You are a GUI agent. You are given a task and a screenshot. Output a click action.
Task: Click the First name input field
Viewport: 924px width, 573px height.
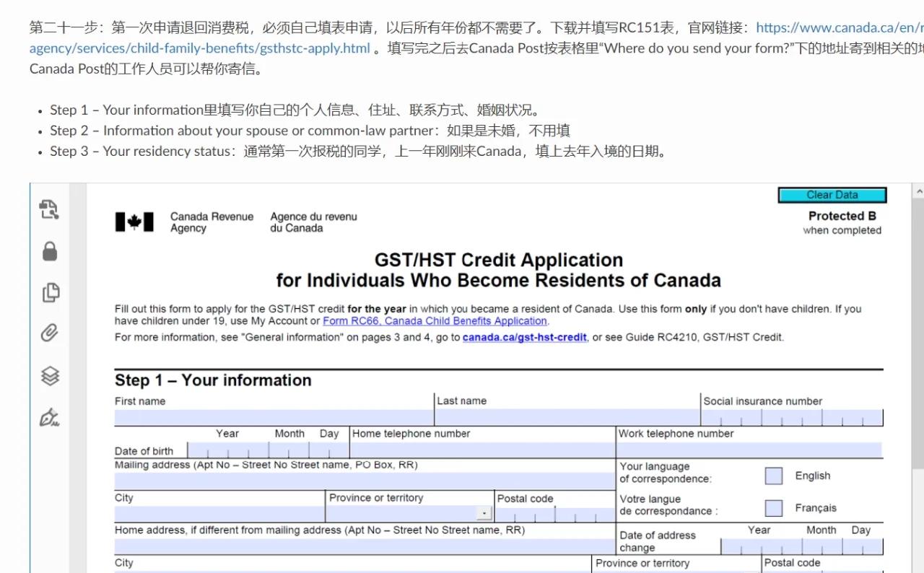coord(274,417)
